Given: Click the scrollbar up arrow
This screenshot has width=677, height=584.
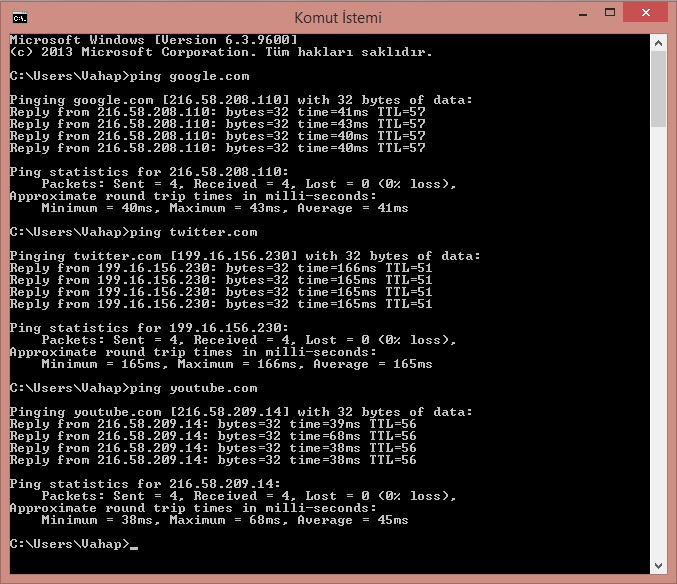Looking at the screenshot, I should pyautogui.click(x=658, y=43).
